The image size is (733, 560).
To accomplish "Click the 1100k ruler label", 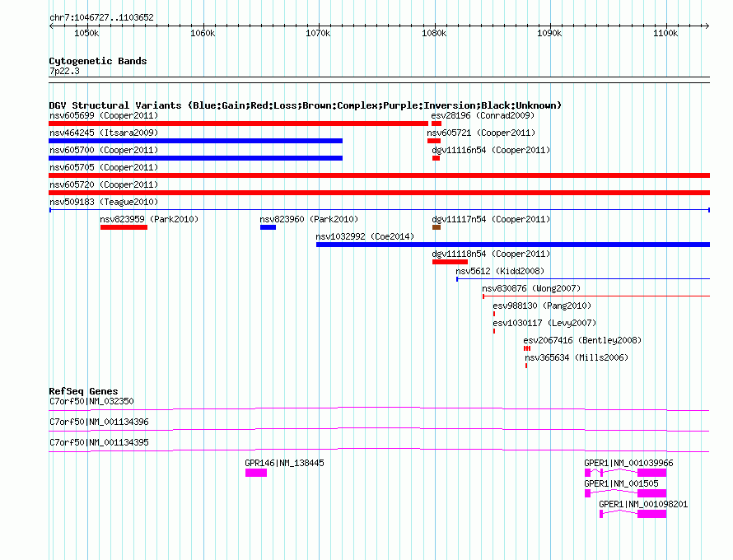I will pyautogui.click(x=665, y=33).
